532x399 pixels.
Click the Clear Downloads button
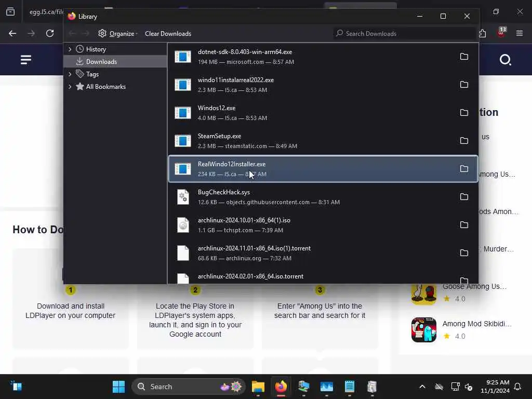click(168, 34)
